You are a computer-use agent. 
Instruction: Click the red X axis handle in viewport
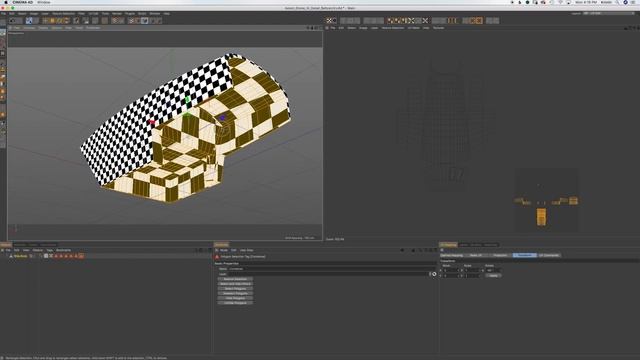[152, 122]
